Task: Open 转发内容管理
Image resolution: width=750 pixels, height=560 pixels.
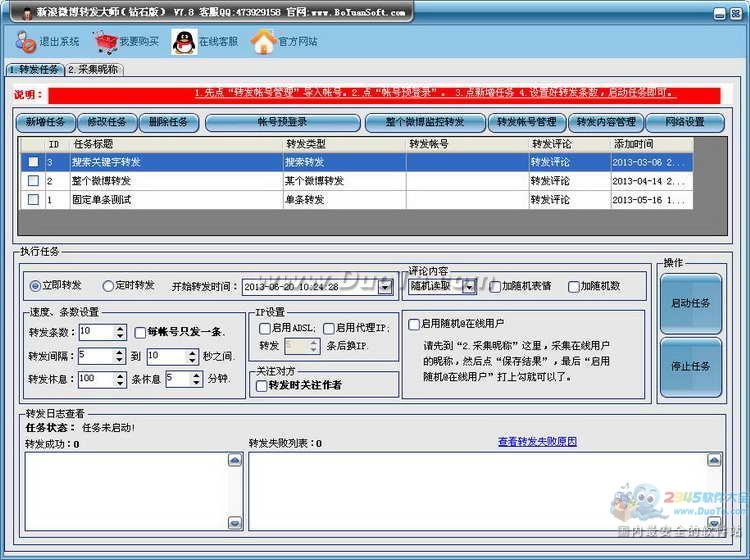Action: click(606, 122)
